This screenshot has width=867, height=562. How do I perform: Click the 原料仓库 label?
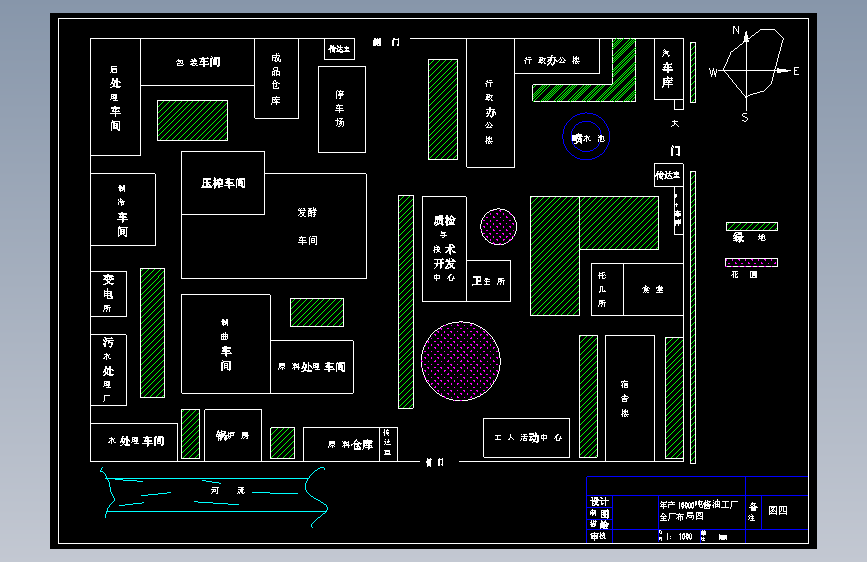click(x=350, y=444)
